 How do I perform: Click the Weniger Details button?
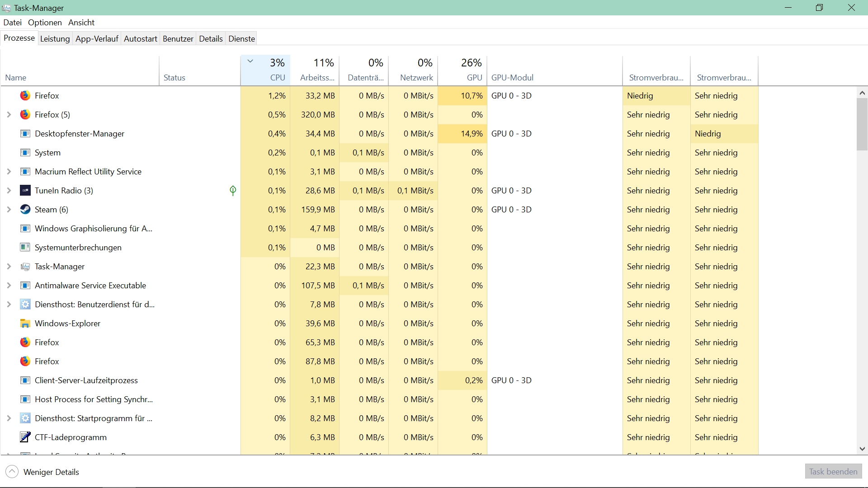point(42,472)
